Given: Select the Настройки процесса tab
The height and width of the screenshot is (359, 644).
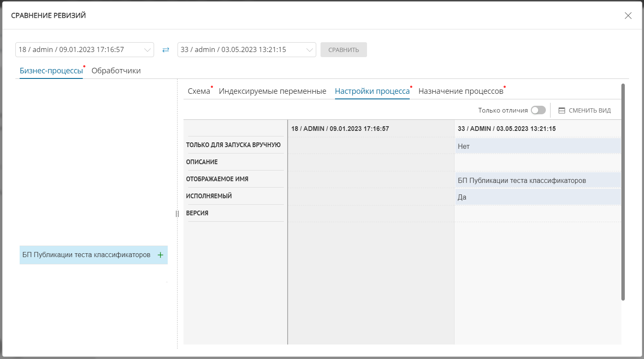Looking at the screenshot, I should (372, 91).
